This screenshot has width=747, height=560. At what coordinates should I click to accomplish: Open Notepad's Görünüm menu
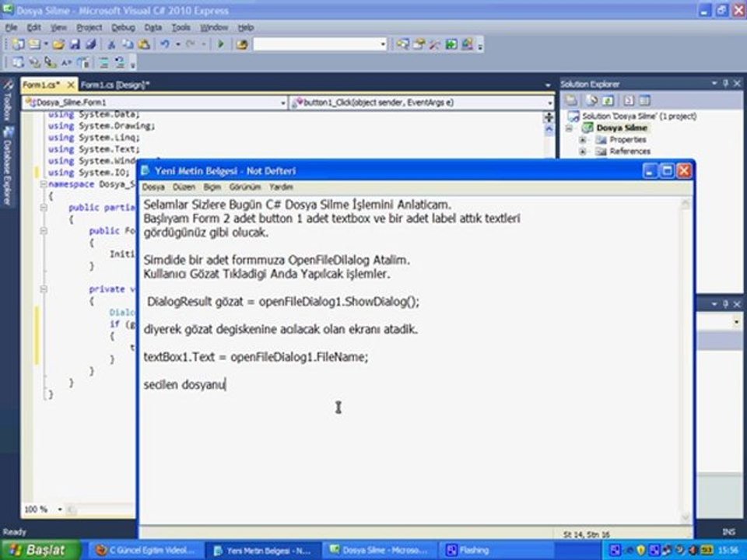coord(245,187)
